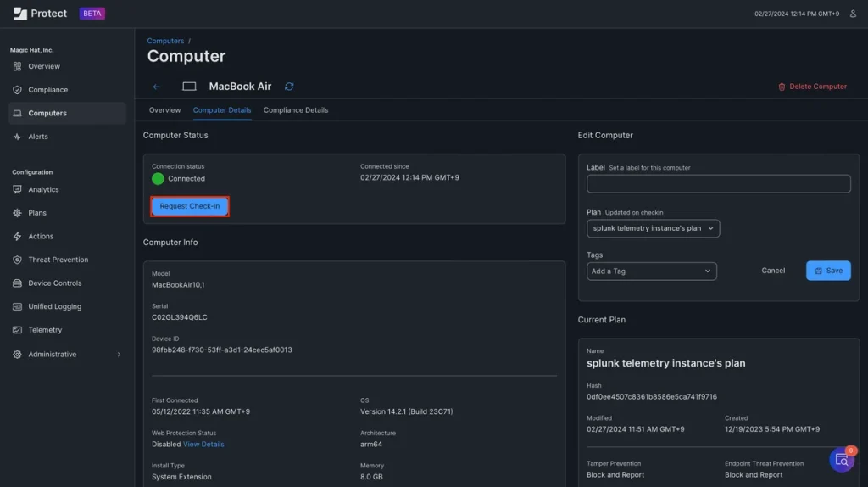Open Compliance from the sidebar
868x487 pixels.
click(x=47, y=90)
